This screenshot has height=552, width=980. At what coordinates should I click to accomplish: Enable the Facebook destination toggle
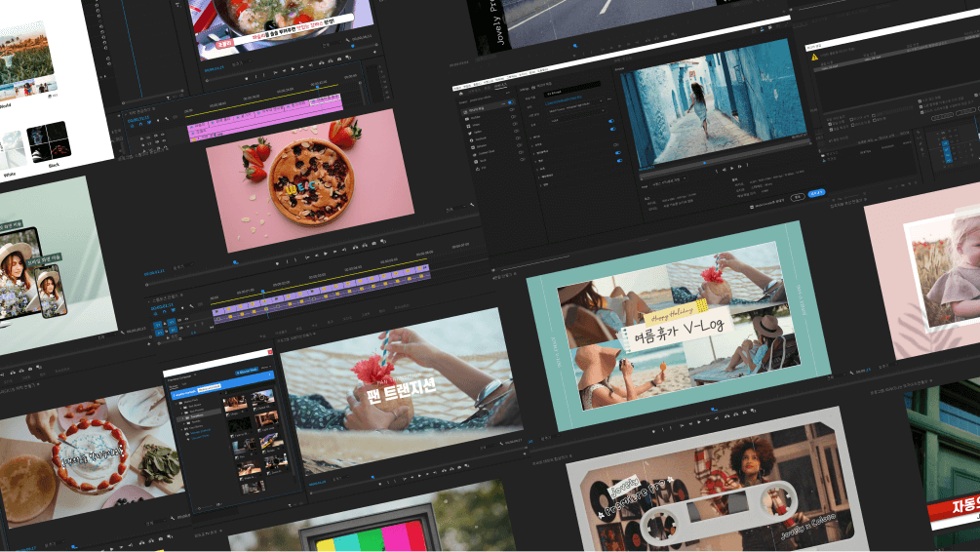coord(516,132)
